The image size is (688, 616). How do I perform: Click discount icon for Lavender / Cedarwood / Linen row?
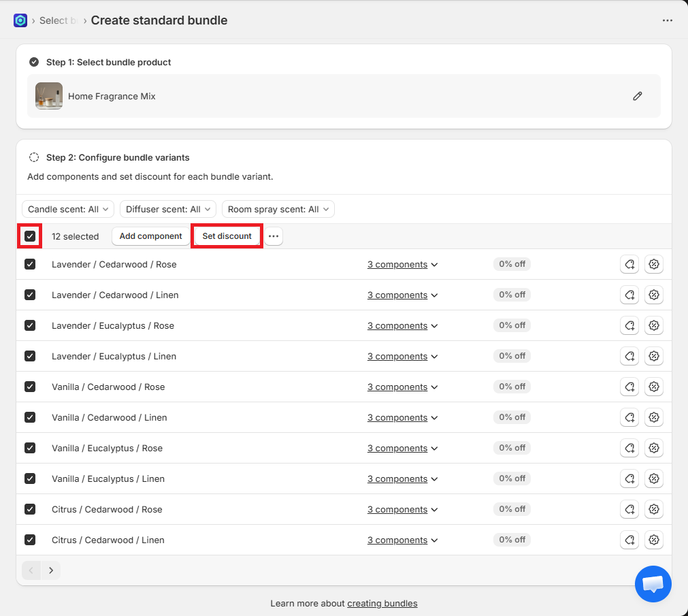653,295
